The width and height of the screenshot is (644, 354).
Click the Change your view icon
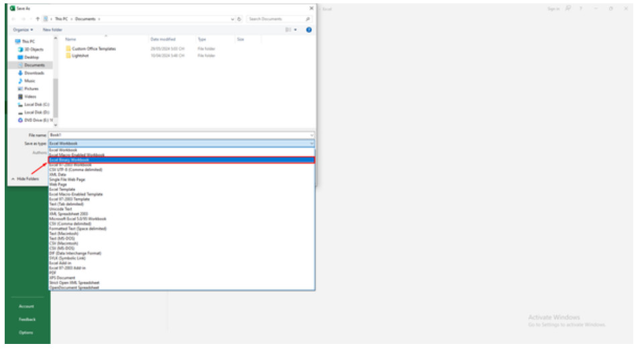(288, 29)
